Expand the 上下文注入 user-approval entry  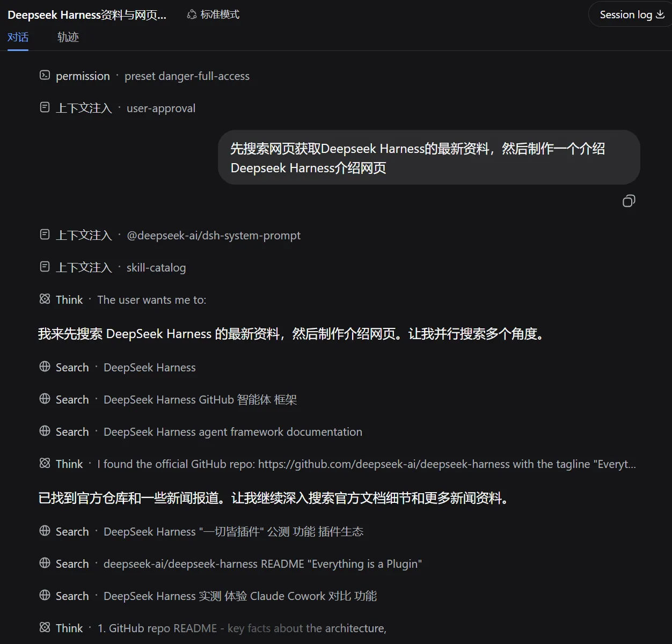pyautogui.click(x=118, y=108)
